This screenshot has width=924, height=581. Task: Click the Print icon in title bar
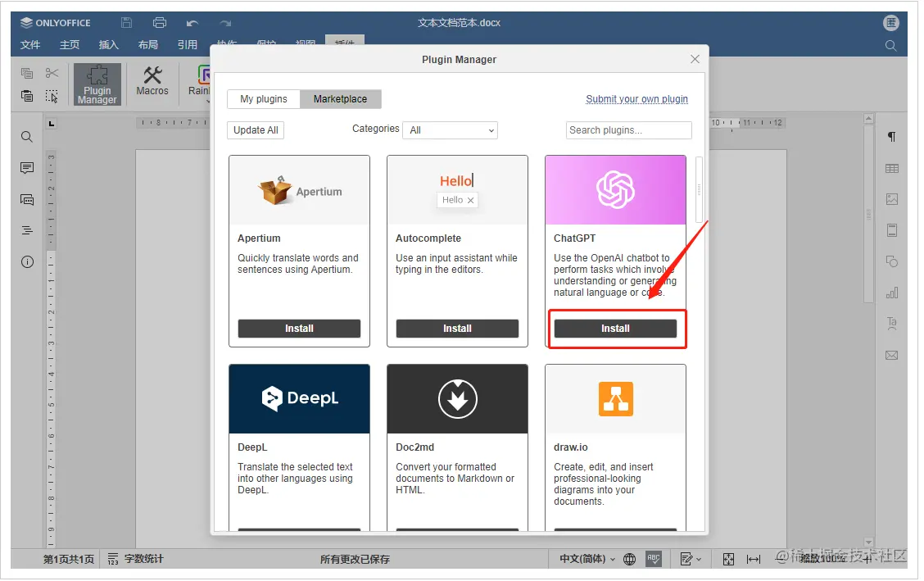[159, 23]
